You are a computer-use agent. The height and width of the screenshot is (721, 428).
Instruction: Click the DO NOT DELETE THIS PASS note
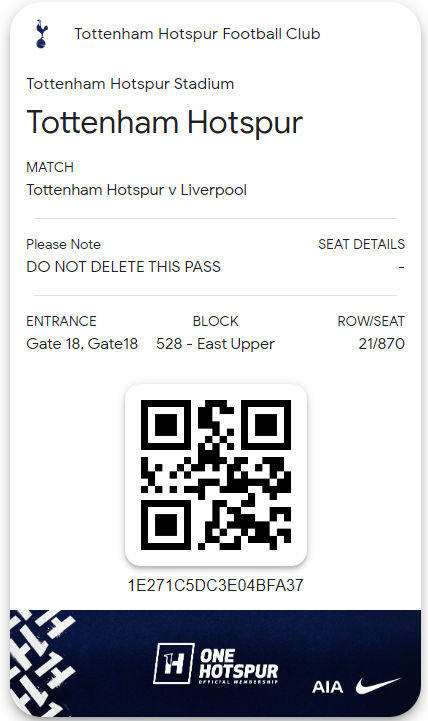123,267
